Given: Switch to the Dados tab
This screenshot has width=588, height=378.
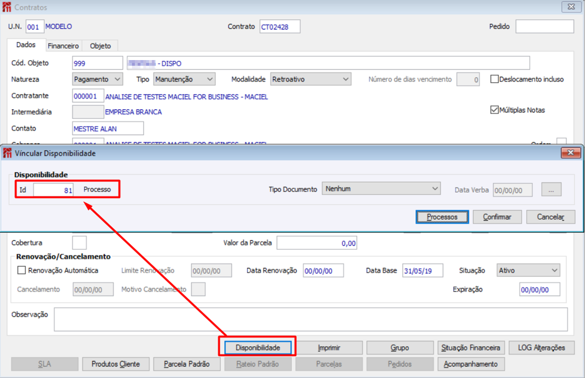Looking at the screenshot, I should click(26, 45).
